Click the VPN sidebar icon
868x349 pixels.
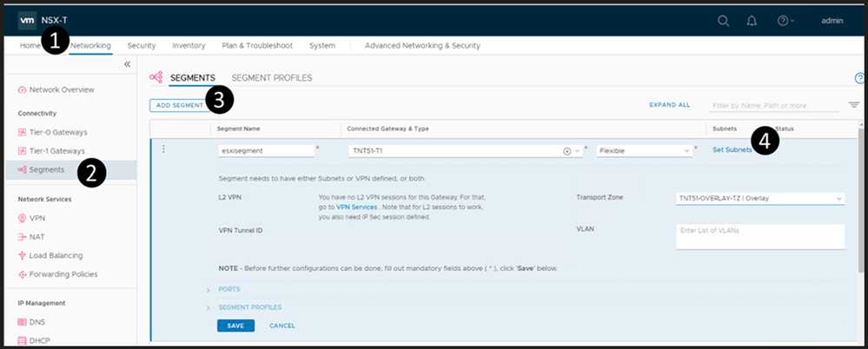click(x=22, y=218)
